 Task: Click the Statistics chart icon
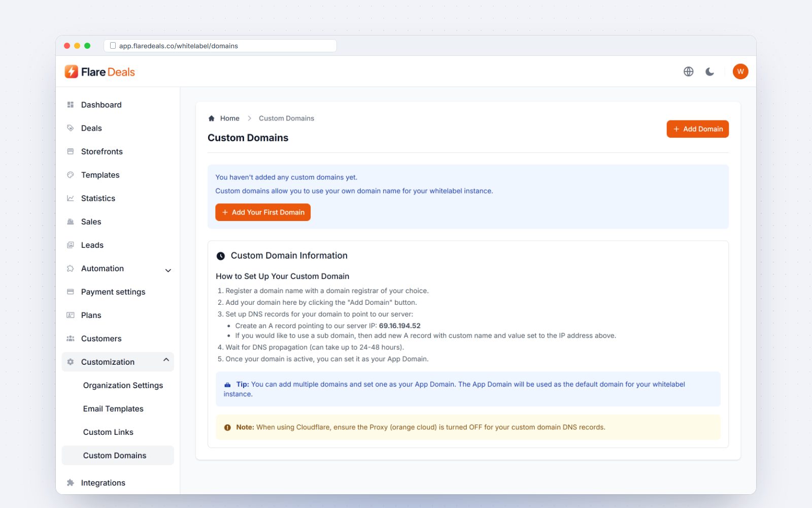pyautogui.click(x=71, y=198)
